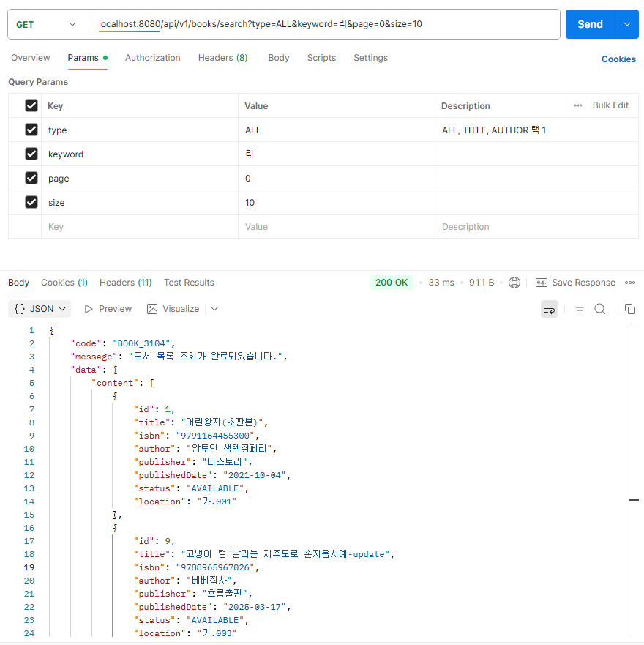The height and width of the screenshot is (645, 644).
Task: Switch to the Overview tab
Action: [x=31, y=58]
